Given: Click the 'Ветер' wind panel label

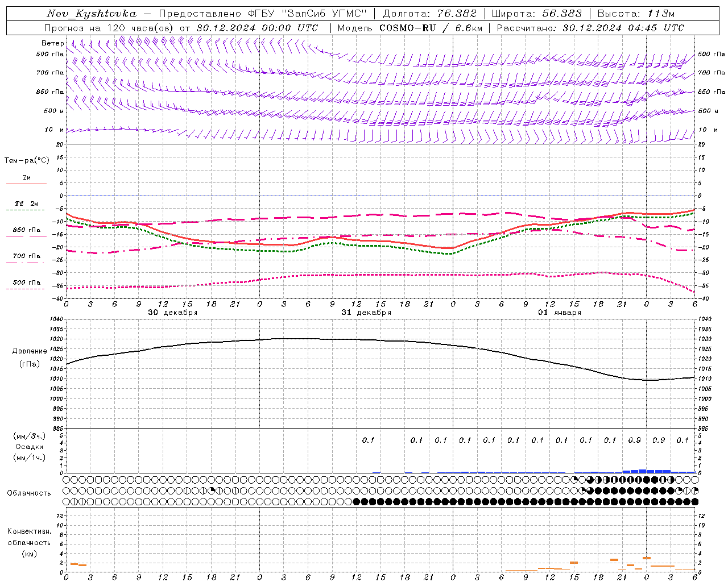Looking at the screenshot, I should coord(52,43).
